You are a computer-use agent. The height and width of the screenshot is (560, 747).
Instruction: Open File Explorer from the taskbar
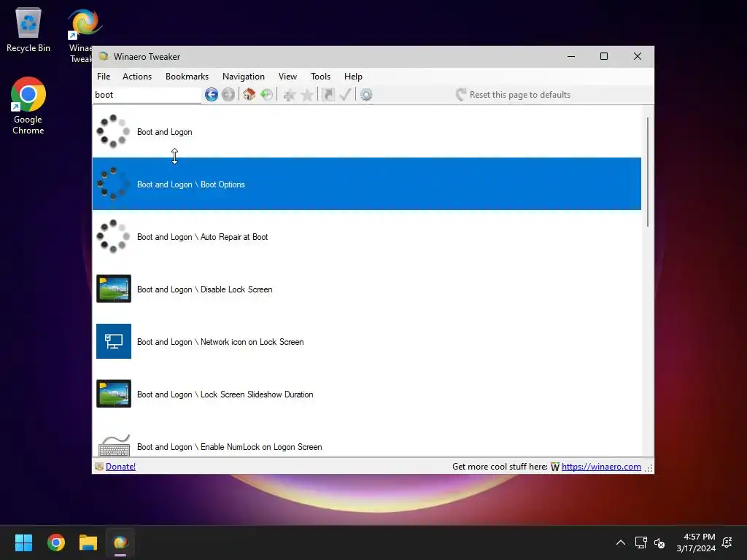click(x=88, y=542)
